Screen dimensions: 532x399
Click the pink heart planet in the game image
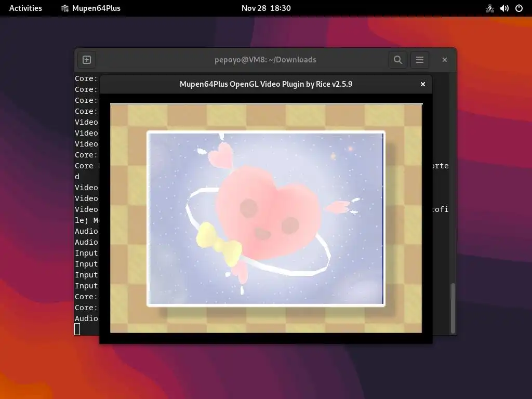coord(269,214)
